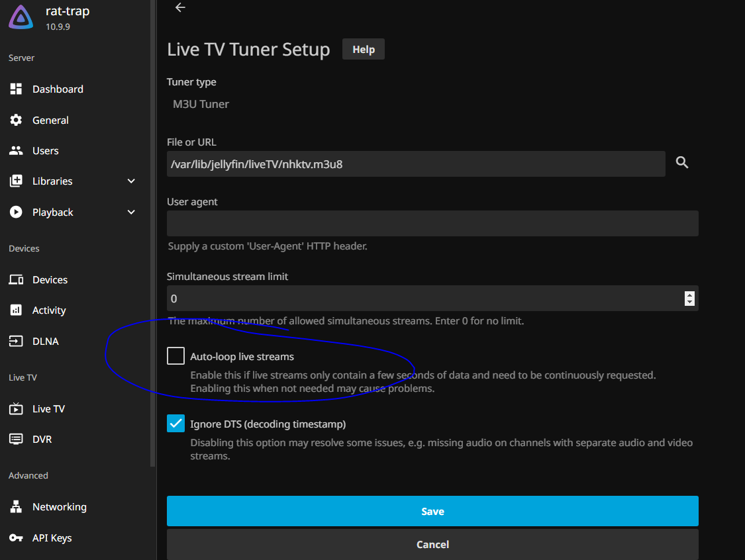Uncheck Ignore DTS checkbox
The height and width of the screenshot is (560, 745).
point(175,424)
